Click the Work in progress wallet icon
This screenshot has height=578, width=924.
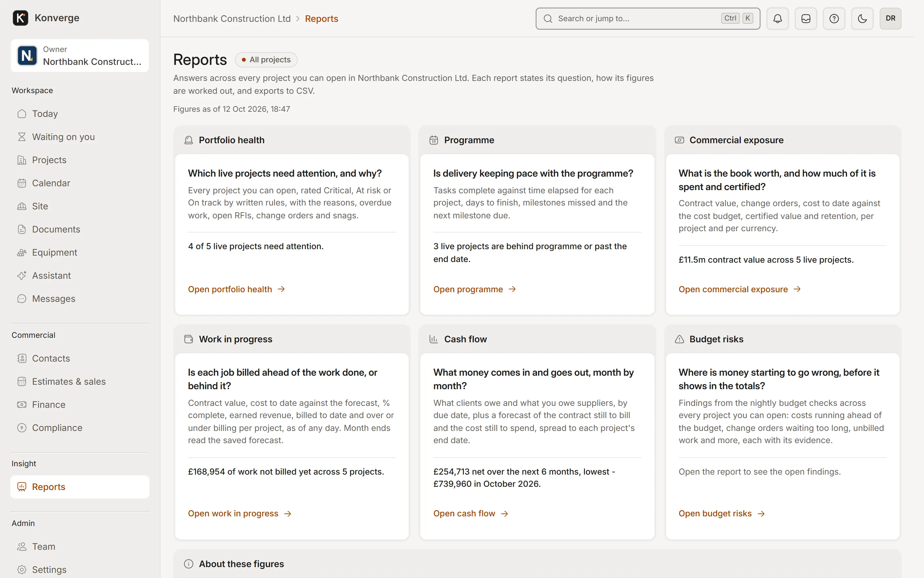[189, 339]
